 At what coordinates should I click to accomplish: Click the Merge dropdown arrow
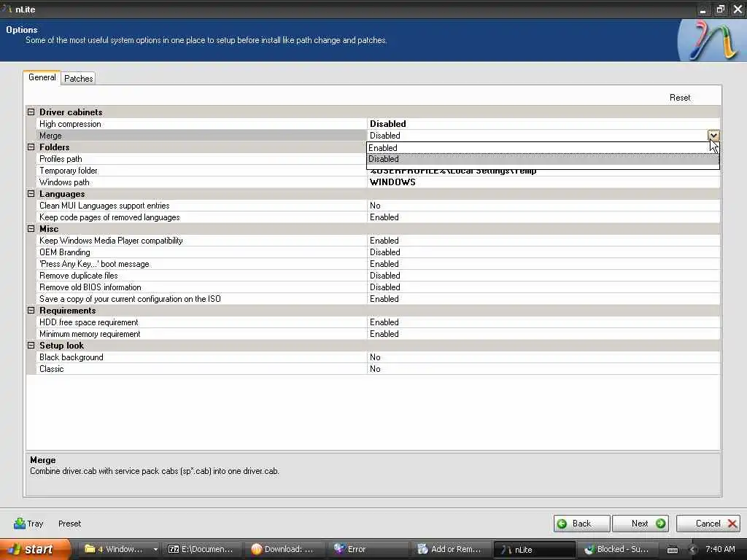point(713,135)
